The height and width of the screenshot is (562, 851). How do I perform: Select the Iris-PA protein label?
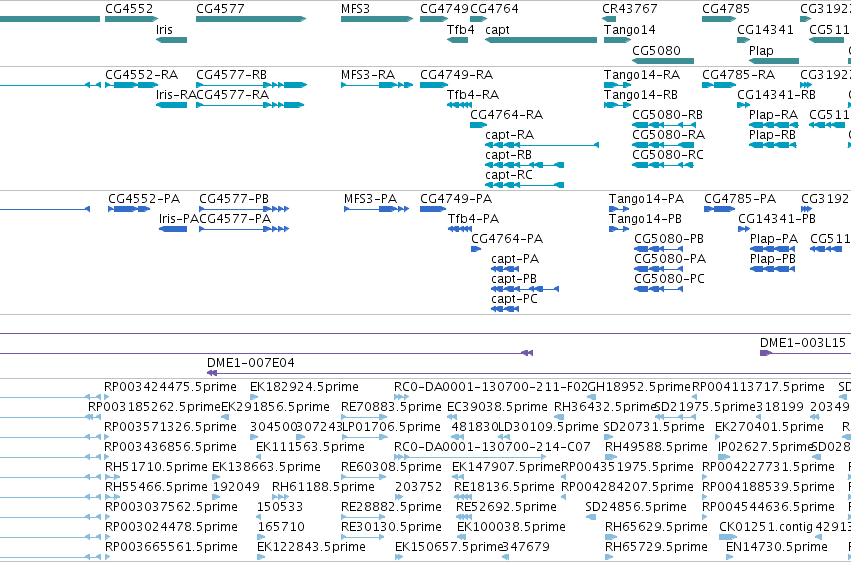[x=179, y=219]
